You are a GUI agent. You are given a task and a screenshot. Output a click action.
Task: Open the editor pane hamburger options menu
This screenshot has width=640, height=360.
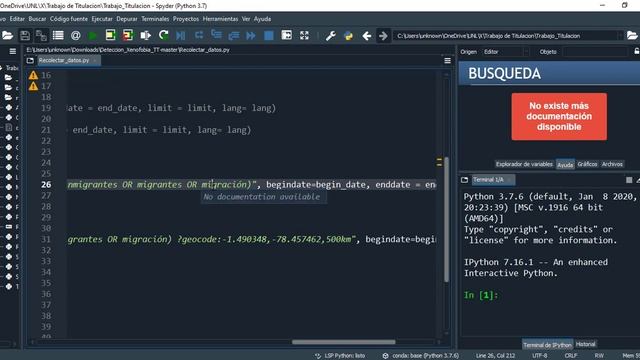pyautogui.click(x=447, y=60)
